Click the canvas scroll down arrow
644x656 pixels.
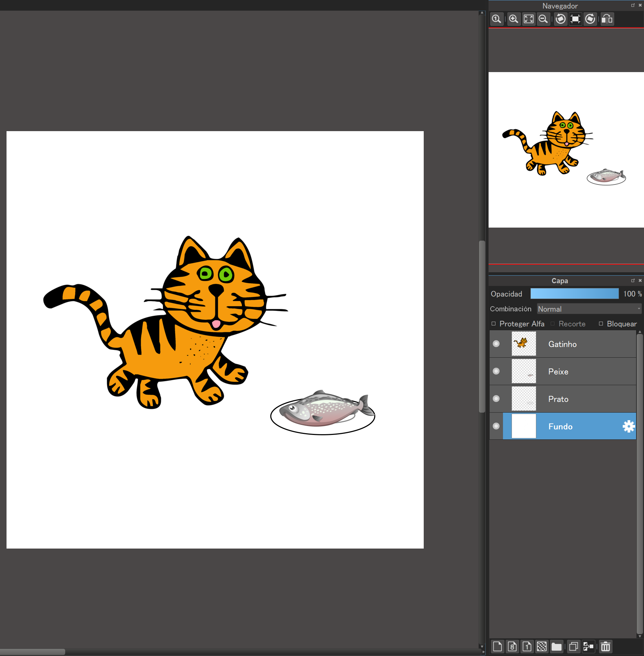pos(482,647)
